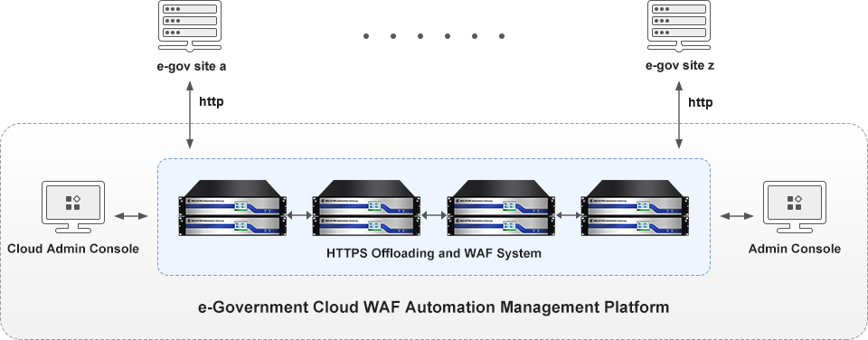Click the 'e-gov site z' label
868x340 pixels.
tap(680, 66)
